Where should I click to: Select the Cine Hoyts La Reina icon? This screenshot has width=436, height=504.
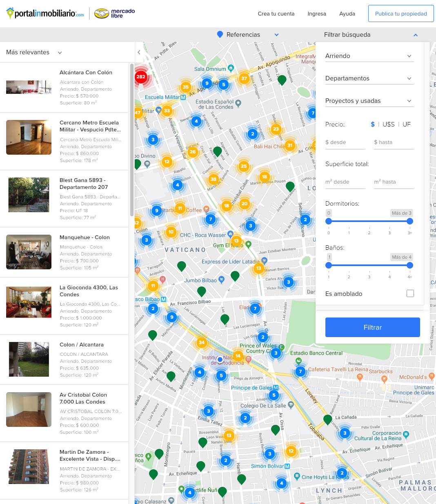tap(297, 476)
